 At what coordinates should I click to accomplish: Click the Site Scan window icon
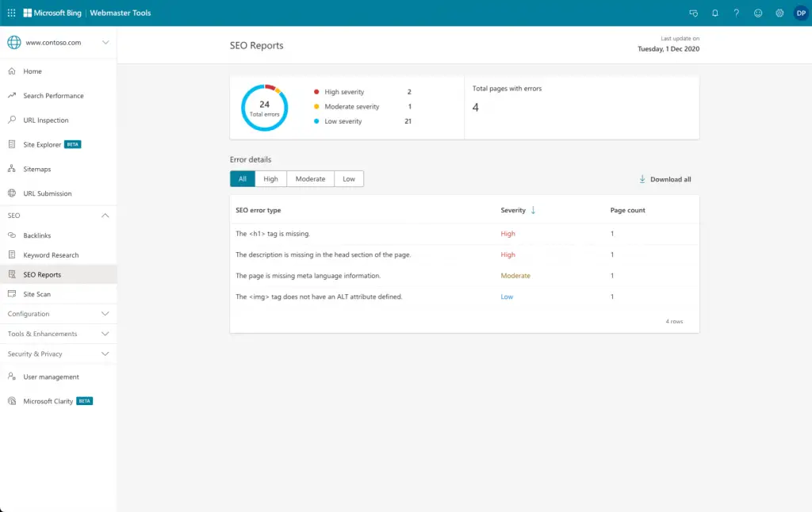point(12,294)
